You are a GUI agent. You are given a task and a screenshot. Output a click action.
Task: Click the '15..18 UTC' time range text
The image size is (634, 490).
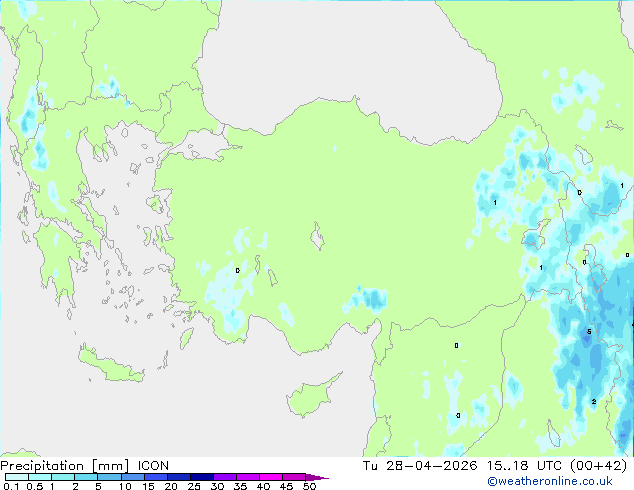[524, 466]
